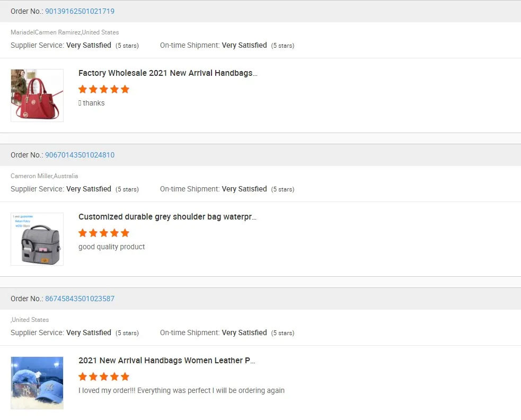Click the grey shoulder bag thumbnail
Viewport: 521px width, 420px height.
click(x=37, y=239)
